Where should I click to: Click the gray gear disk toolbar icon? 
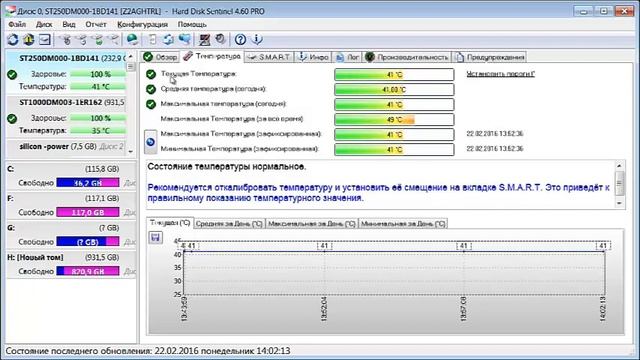coord(220,39)
